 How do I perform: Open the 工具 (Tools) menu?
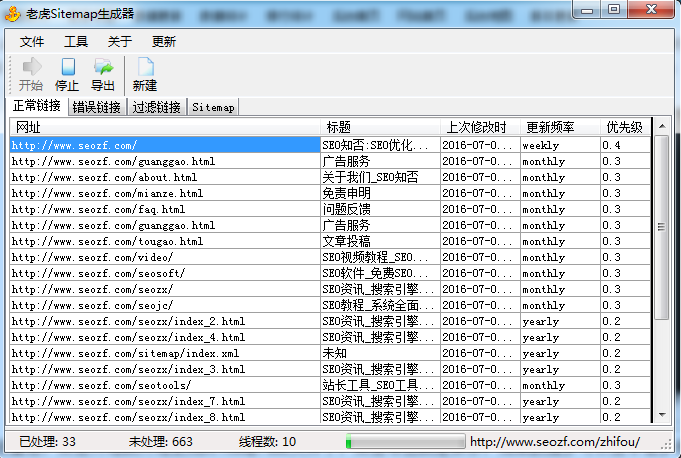[76, 41]
